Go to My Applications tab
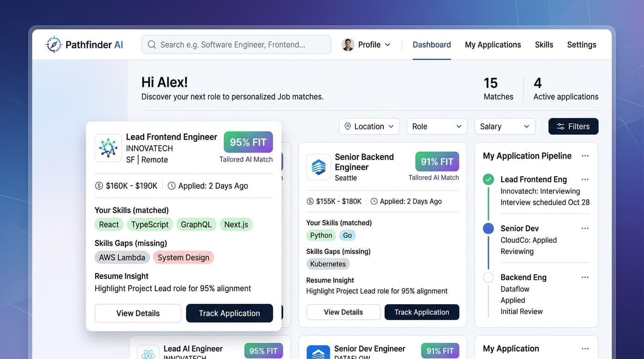Viewport: 644px width, 359px height. [x=493, y=45]
